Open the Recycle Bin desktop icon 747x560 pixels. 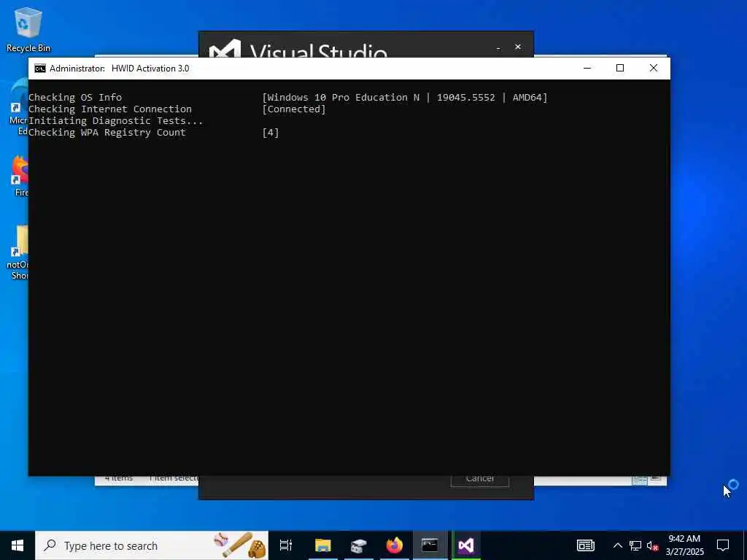click(28, 29)
